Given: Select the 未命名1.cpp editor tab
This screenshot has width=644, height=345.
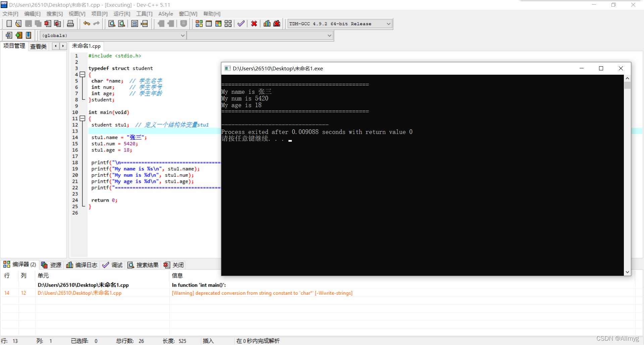Looking at the screenshot, I should tap(87, 46).
